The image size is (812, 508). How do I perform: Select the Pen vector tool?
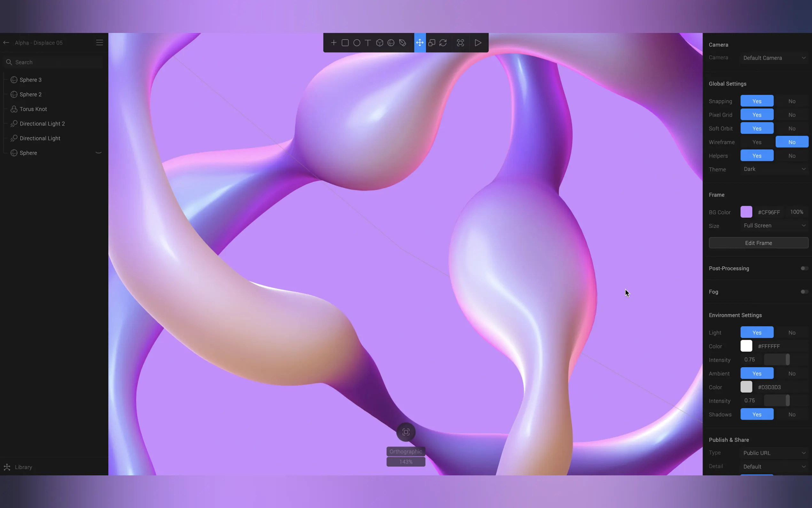(x=402, y=43)
